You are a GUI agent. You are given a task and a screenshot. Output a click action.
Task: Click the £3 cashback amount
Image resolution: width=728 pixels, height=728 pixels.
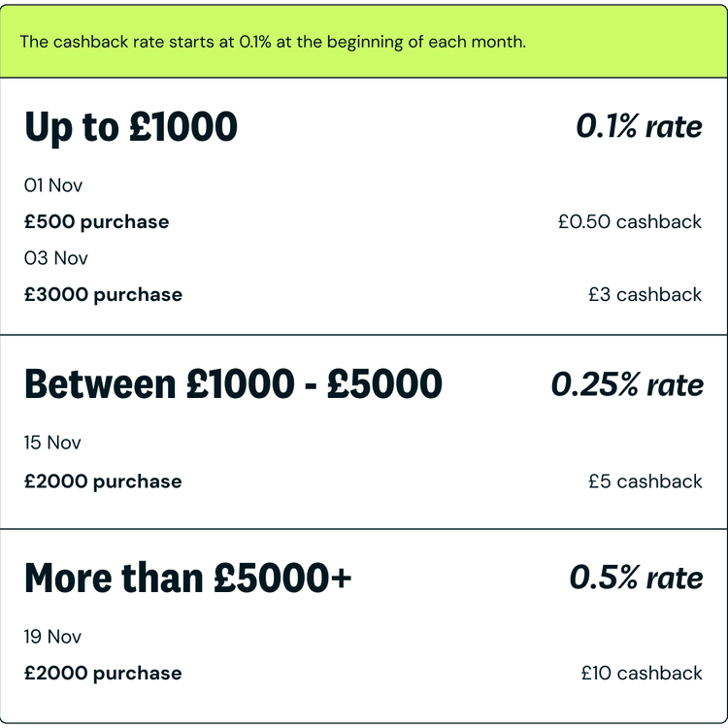645,294
